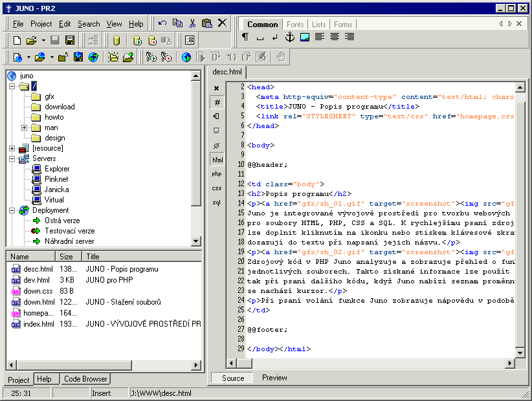Screen dimensions: 532x401
Task: Apply align left formatting
Action: point(320,37)
